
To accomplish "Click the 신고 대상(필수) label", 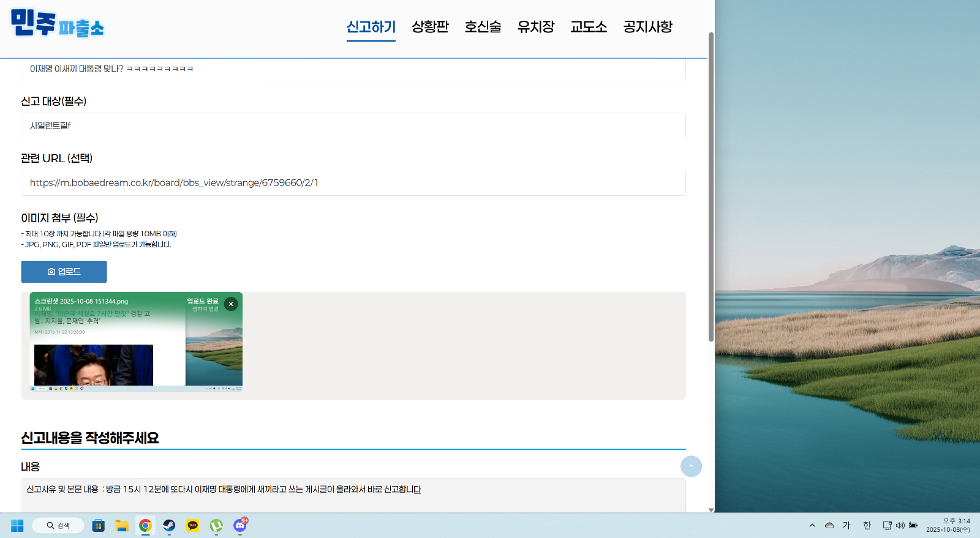I will pos(53,101).
